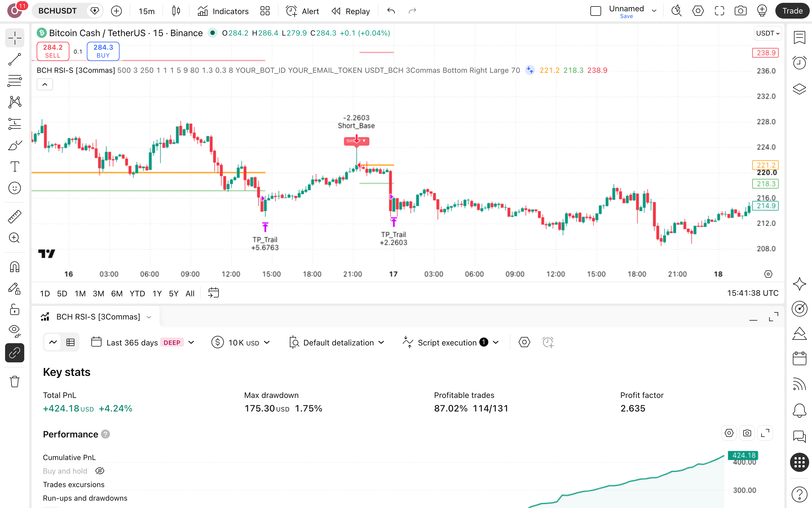Open the object tree layers icon

pyautogui.click(x=799, y=89)
